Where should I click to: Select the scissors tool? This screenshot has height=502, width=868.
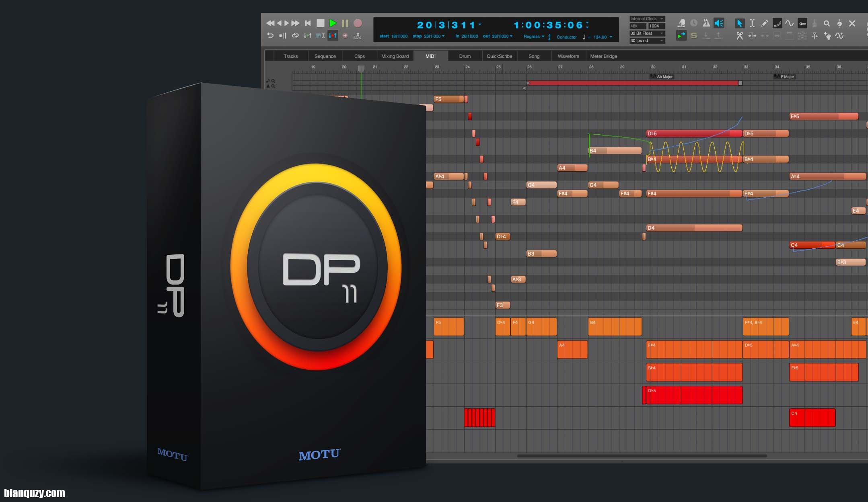click(x=739, y=36)
